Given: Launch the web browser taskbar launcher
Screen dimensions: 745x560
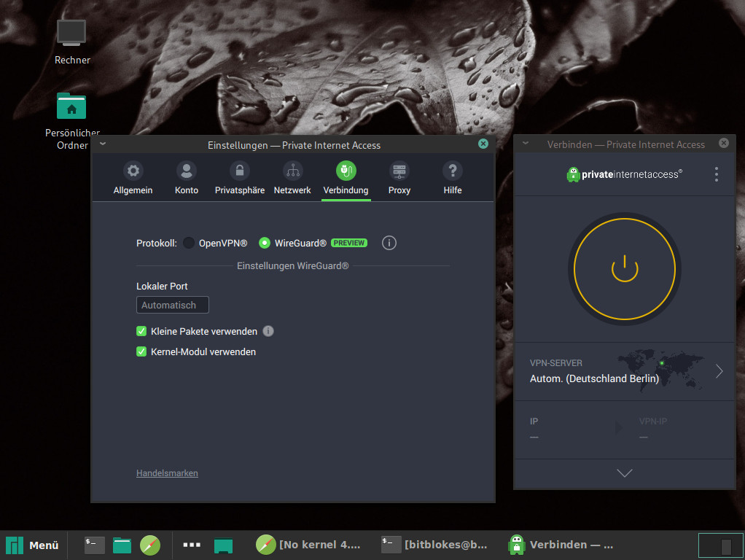Looking at the screenshot, I should tap(150, 545).
